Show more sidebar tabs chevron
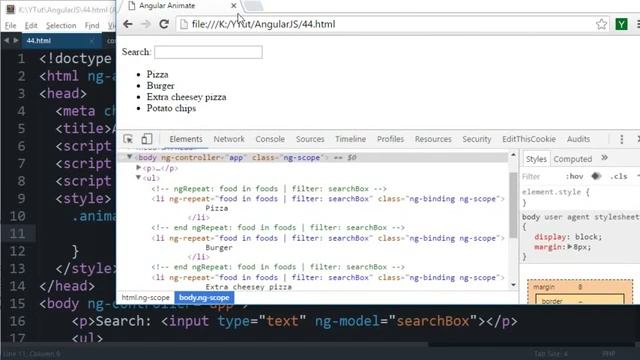The image size is (640, 360). click(x=604, y=158)
